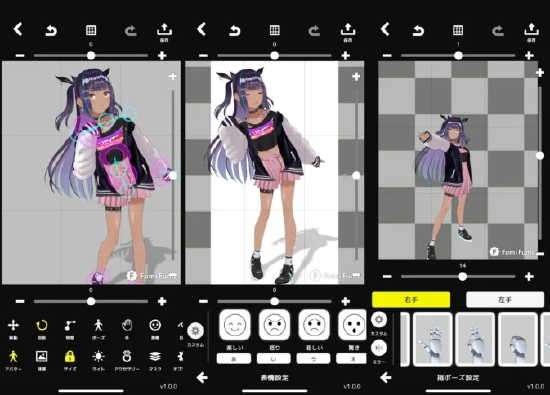Choose the sad (悲しい) face expression
This screenshot has width=550, height=395.
314,325
